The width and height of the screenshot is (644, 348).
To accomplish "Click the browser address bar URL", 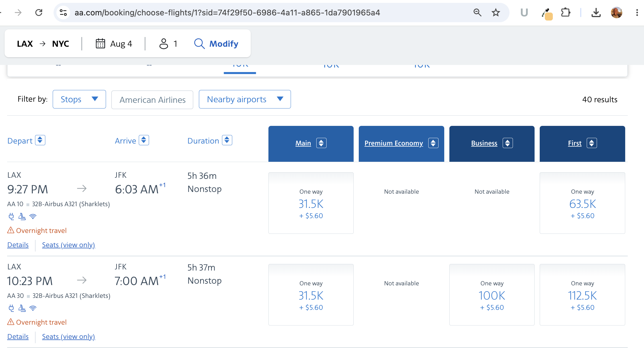I will (227, 13).
